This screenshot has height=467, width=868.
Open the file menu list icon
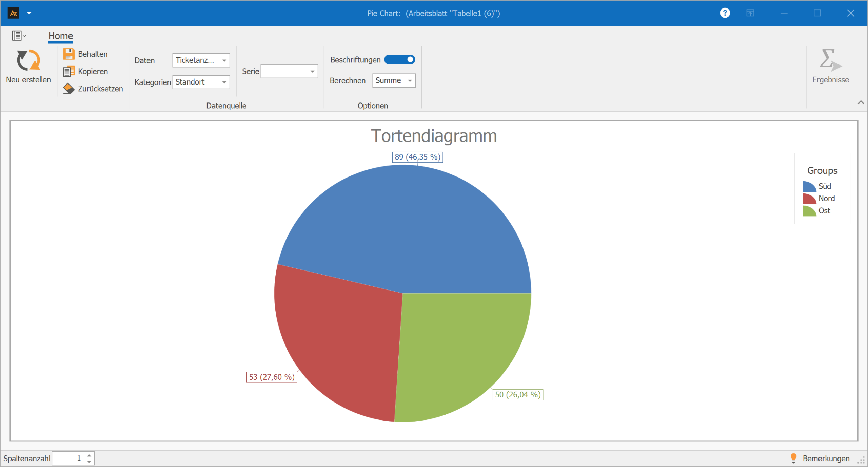click(x=18, y=35)
